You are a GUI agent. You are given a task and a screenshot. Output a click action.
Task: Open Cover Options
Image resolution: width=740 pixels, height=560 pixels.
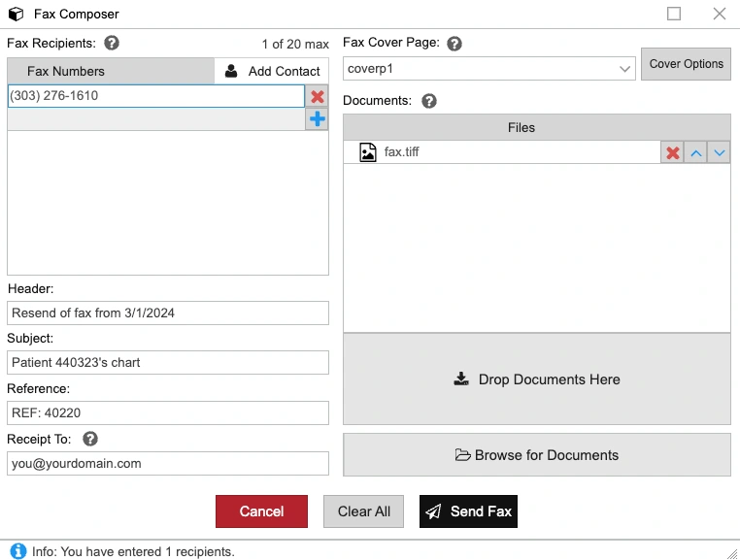tap(686, 64)
